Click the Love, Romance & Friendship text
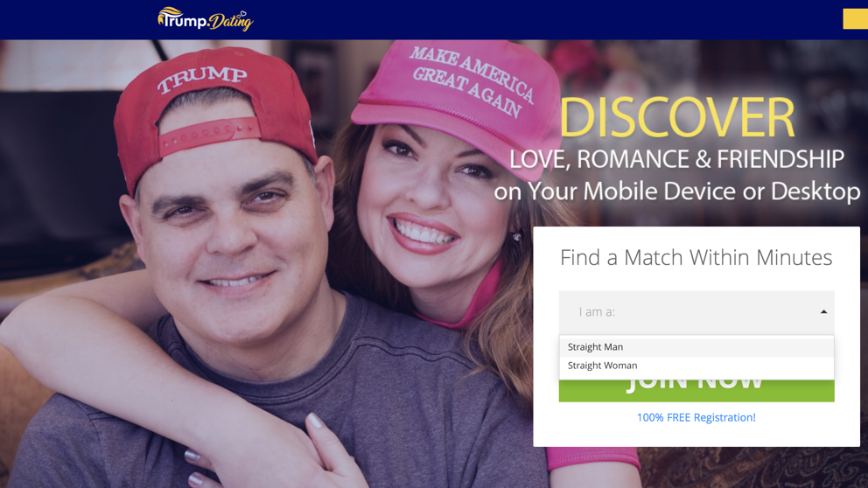 tap(676, 159)
